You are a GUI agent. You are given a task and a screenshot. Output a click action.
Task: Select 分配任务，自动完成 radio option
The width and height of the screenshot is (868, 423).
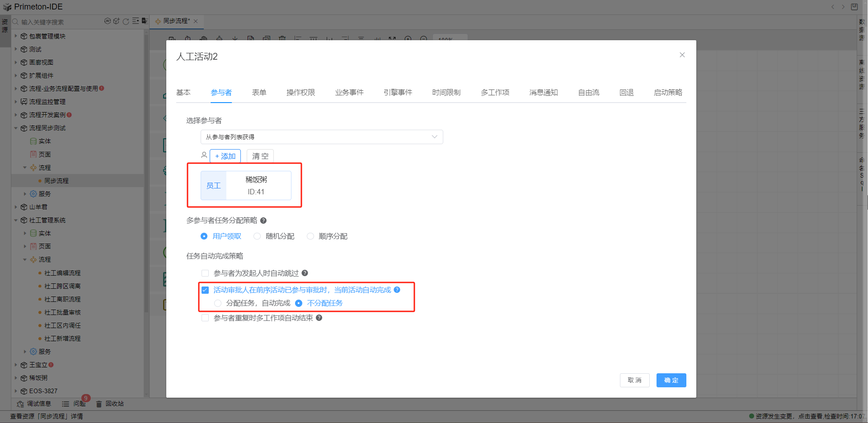(218, 303)
